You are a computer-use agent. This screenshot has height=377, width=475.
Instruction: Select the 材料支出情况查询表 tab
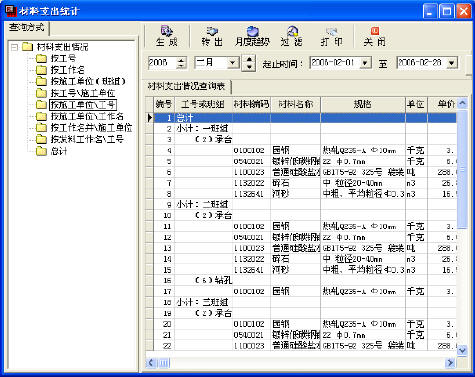(x=187, y=87)
